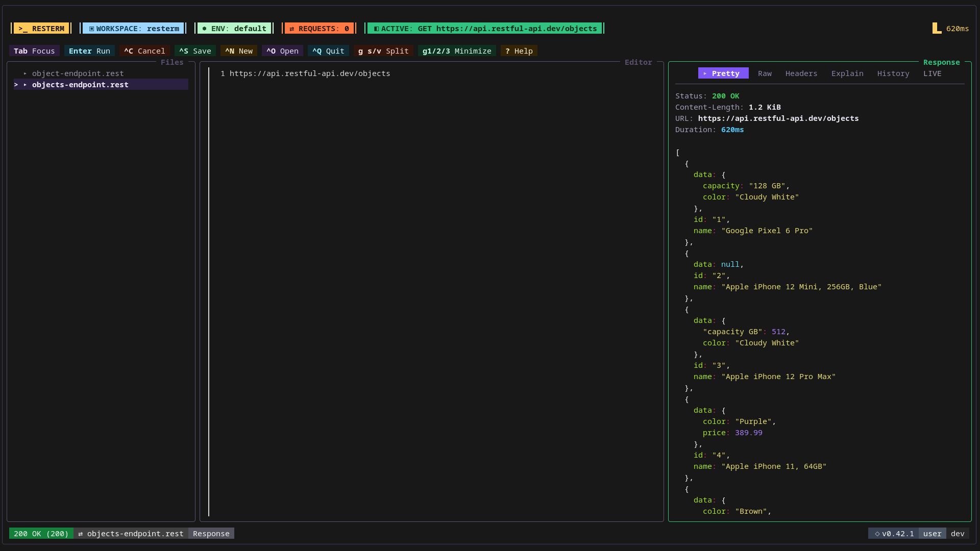The image size is (980, 551).
Task: Click the response URL value
Action: [x=778, y=118]
